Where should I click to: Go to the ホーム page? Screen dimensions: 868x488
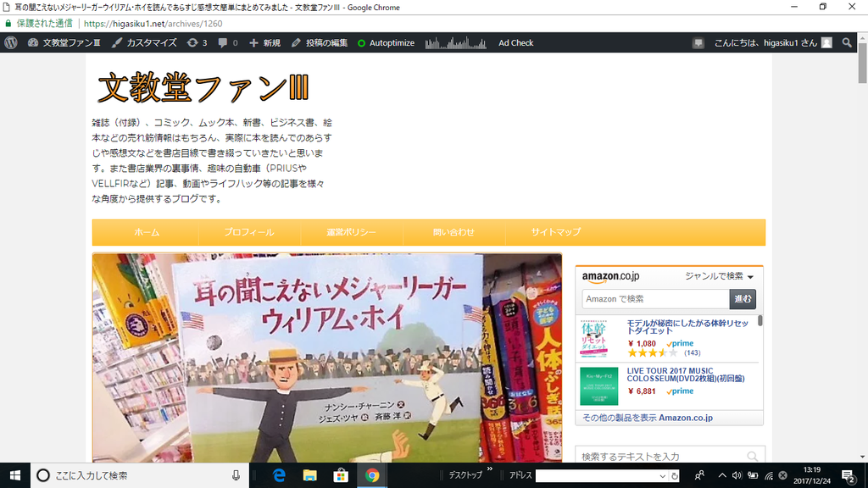coord(147,232)
